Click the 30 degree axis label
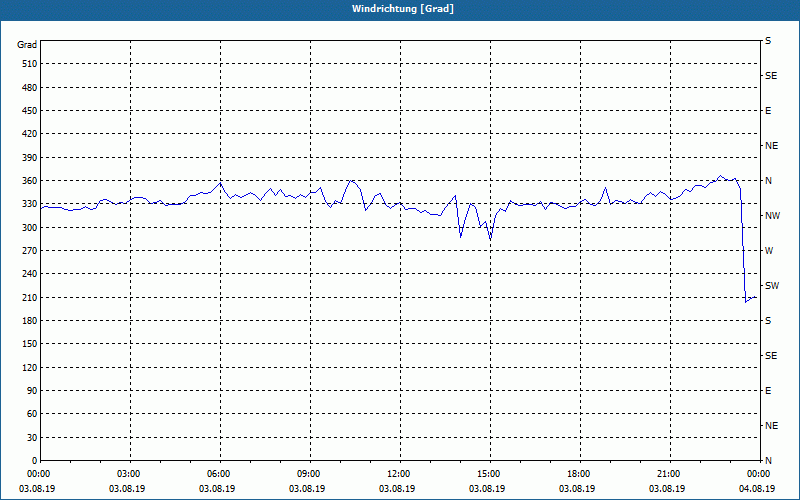Viewport: 800px width, 500px height. [x=32, y=437]
